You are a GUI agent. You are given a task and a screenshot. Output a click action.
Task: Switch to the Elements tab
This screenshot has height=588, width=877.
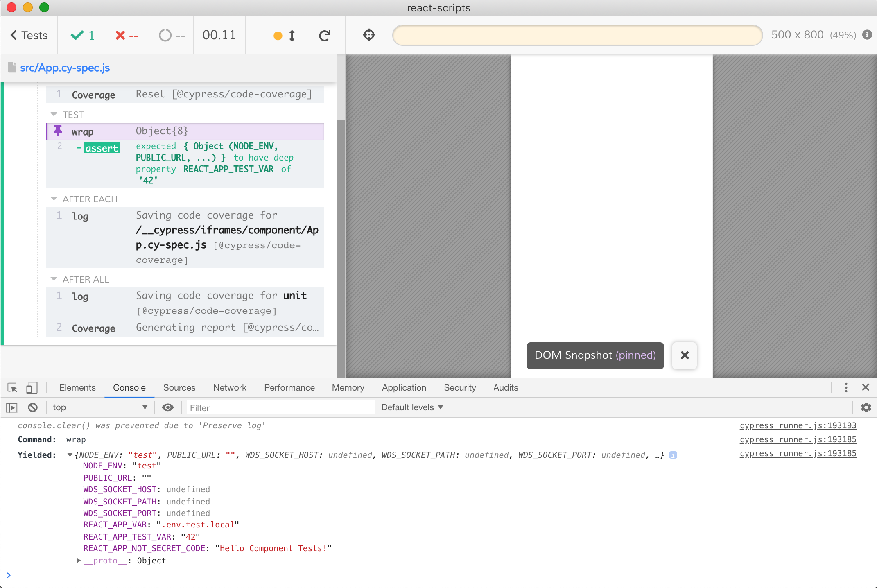[x=77, y=388]
